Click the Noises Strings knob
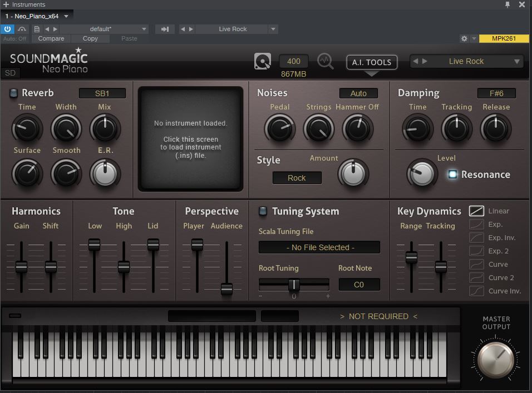 pos(319,129)
